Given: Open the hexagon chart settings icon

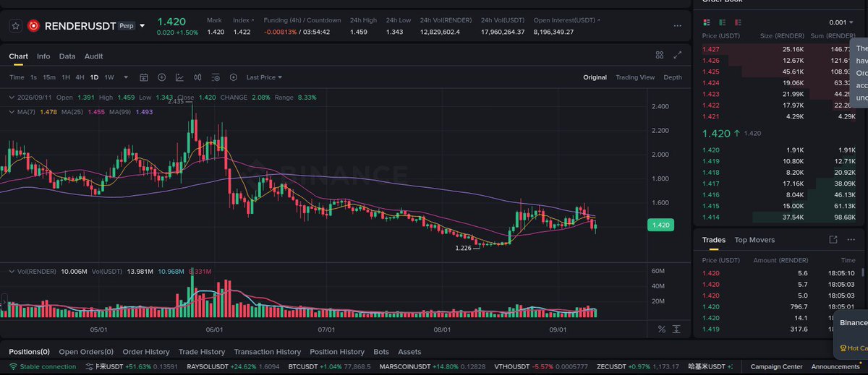Looking at the screenshot, I should [233, 77].
